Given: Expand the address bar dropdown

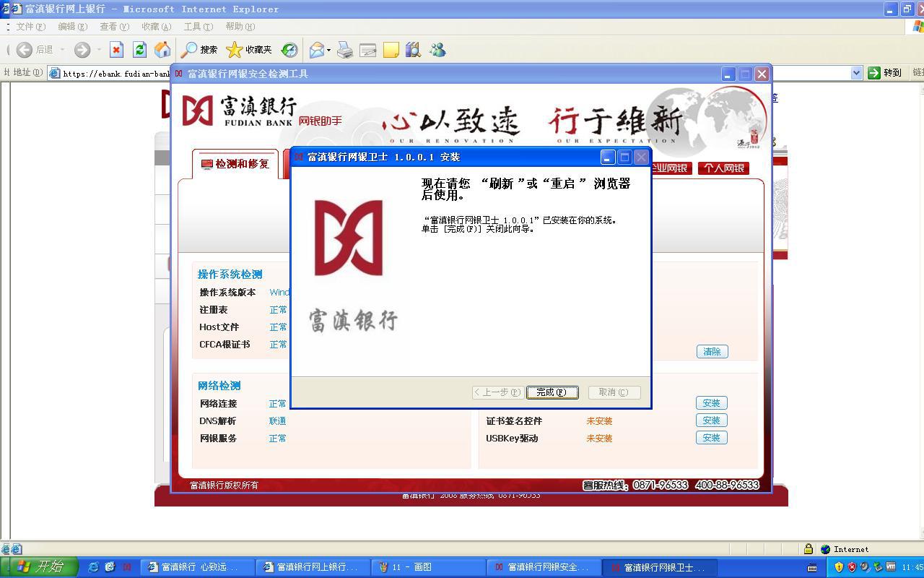Looking at the screenshot, I should coord(856,73).
